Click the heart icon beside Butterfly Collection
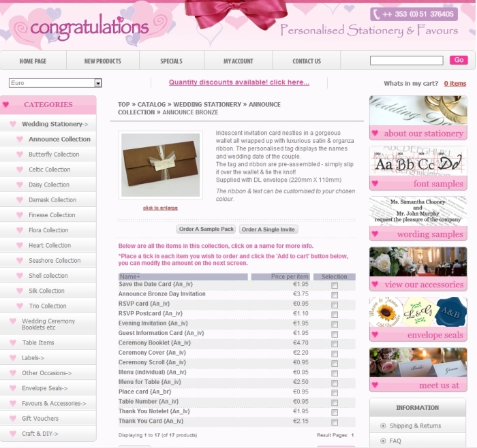The height and width of the screenshot is (448, 477). coord(20,155)
